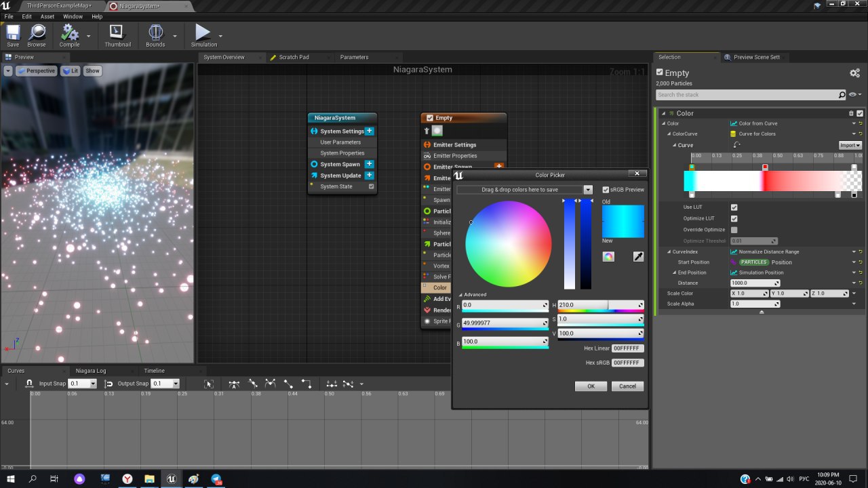Viewport: 868px width, 488px height.
Task: Add module to System Update plus icon
Action: pos(369,176)
